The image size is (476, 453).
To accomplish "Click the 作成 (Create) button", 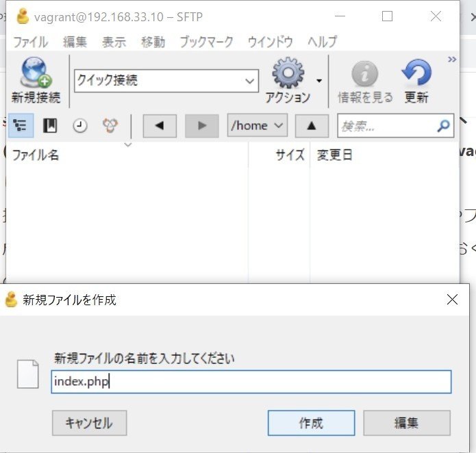I will pos(311,423).
